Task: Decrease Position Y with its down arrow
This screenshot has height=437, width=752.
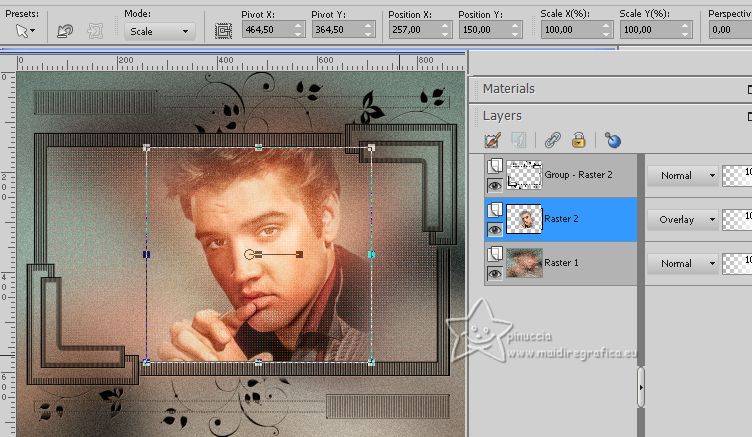Action: click(x=515, y=34)
